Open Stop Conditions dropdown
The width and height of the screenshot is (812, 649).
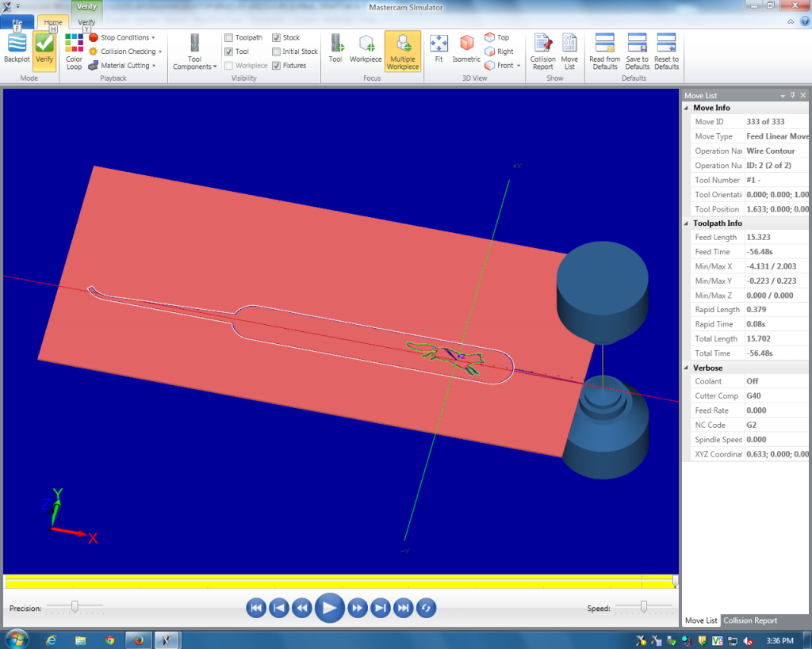tap(121, 37)
